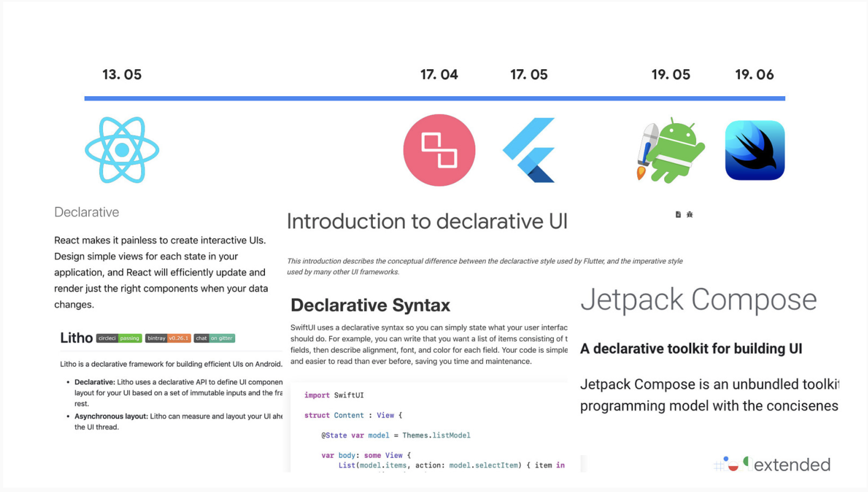Click the Litho heading text
Image resolution: width=868 pixels, height=492 pixels.
[76, 338]
